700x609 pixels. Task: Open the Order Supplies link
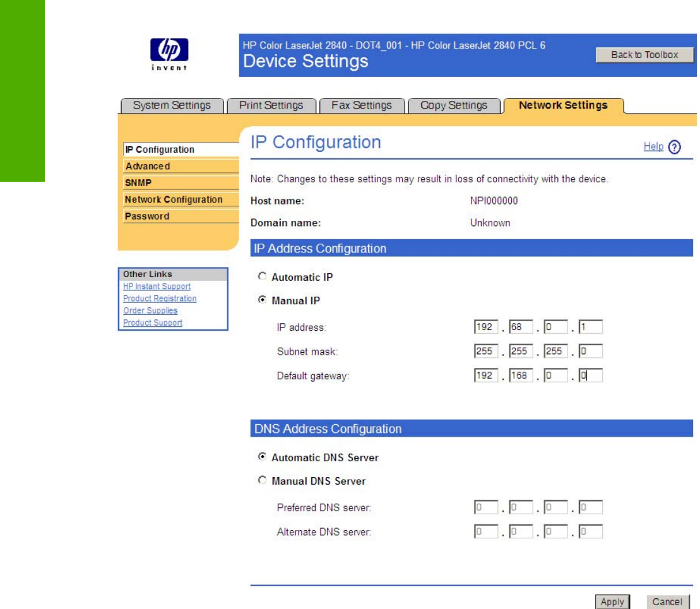click(150, 310)
